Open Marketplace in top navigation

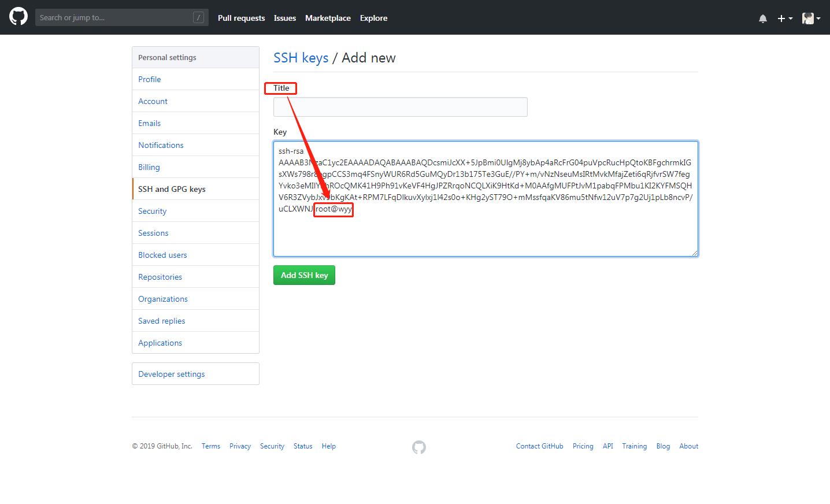(x=328, y=18)
